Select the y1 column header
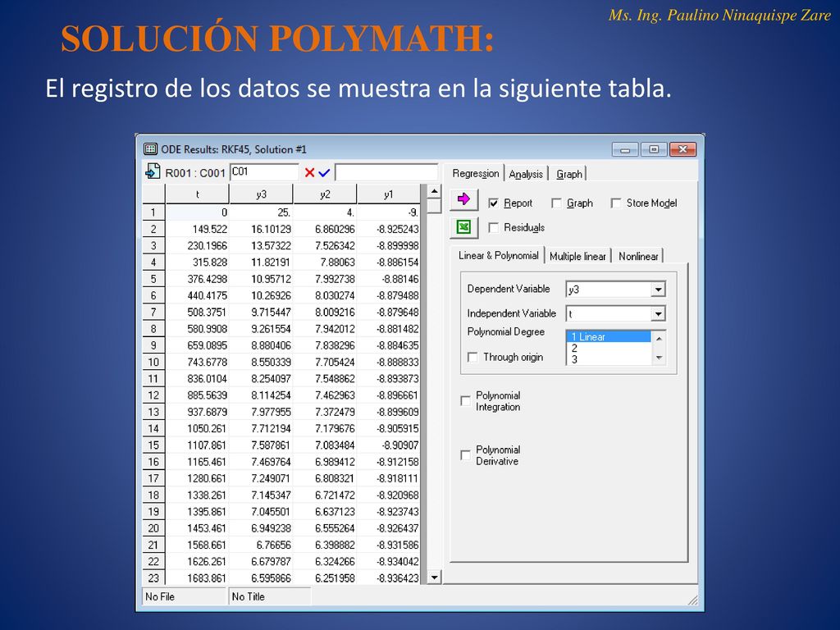The width and height of the screenshot is (840, 630). [388, 194]
